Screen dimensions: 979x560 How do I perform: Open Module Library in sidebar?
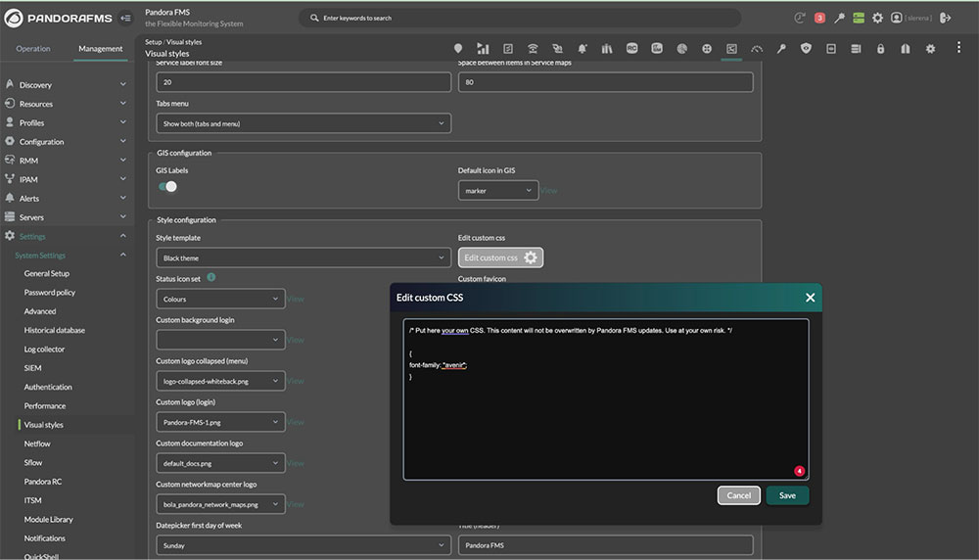[48, 520]
